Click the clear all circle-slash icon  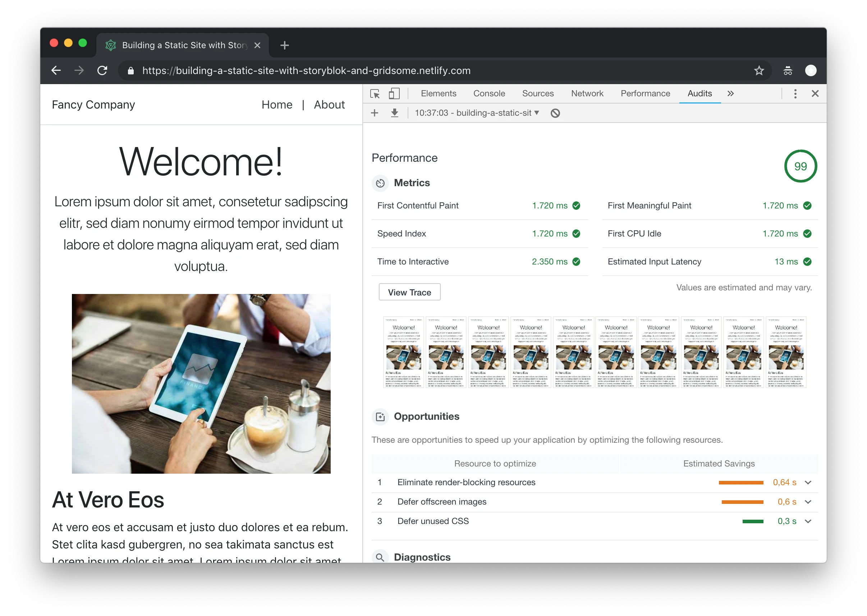coord(555,113)
